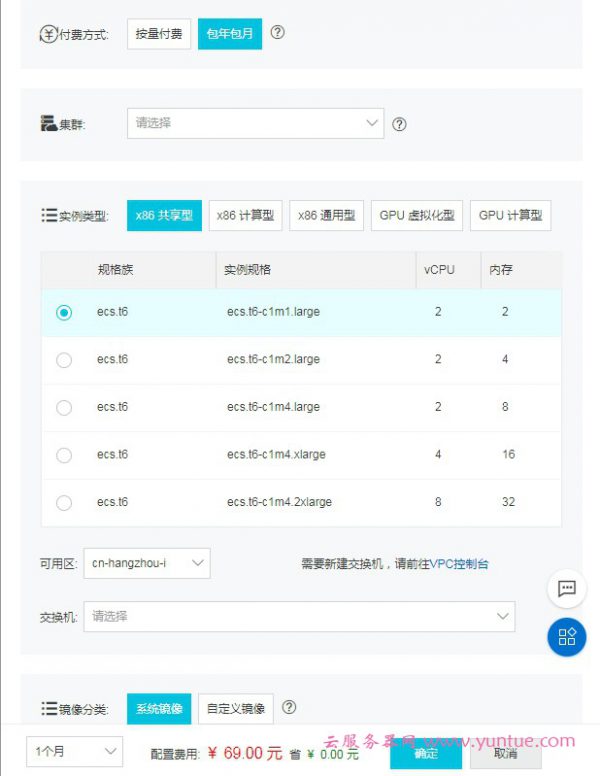
Task: Click help icon beside cluster dropdown
Action: coord(399,124)
